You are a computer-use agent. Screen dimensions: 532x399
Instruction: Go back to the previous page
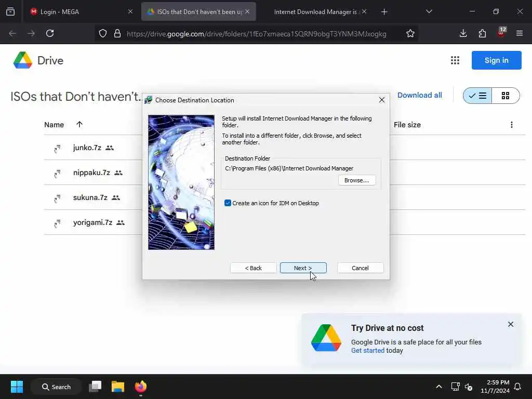pos(12,33)
